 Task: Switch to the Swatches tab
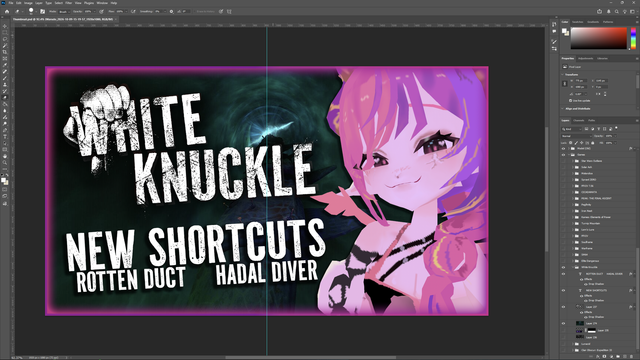(578, 22)
